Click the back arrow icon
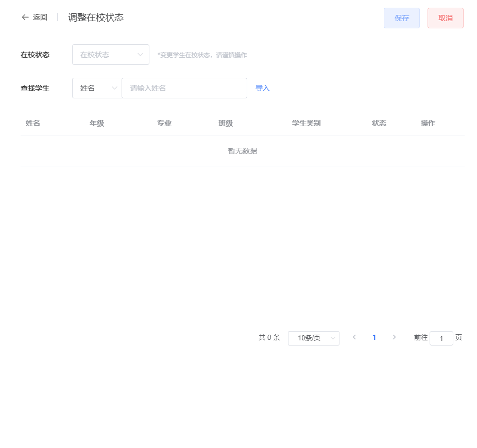This screenshot has height=448, width=477. [x=25, y=17]
